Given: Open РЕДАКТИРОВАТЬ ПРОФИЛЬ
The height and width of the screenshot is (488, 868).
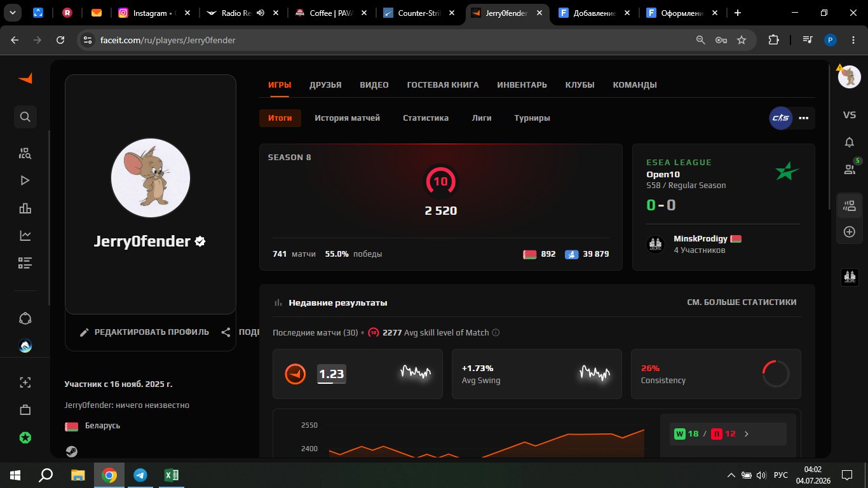Looking at the screenshot, I should (x=145, y=332).
